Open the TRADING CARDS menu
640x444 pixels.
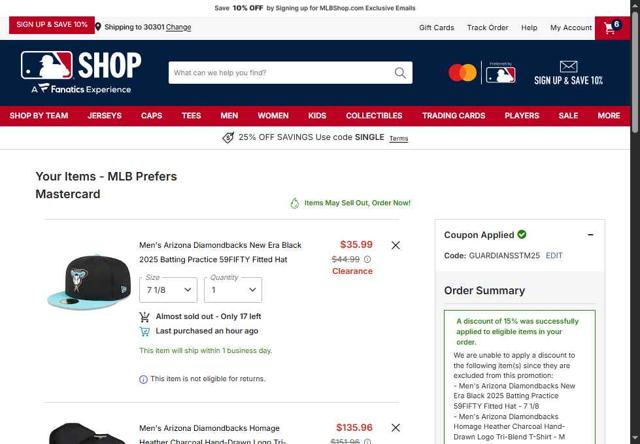pos(453,116)
